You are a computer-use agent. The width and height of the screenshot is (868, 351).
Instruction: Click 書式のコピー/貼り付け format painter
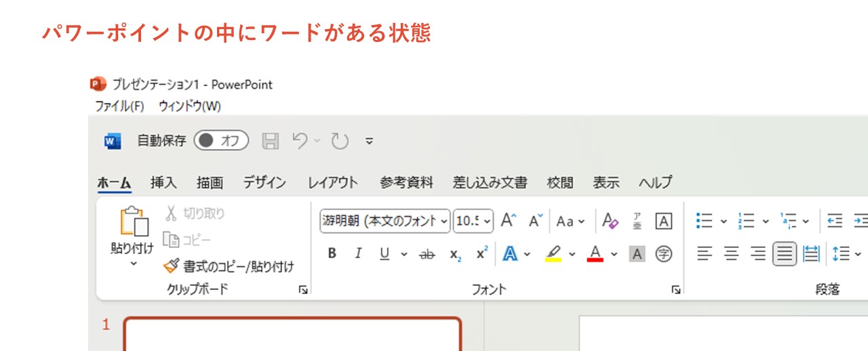coord(229,267)
